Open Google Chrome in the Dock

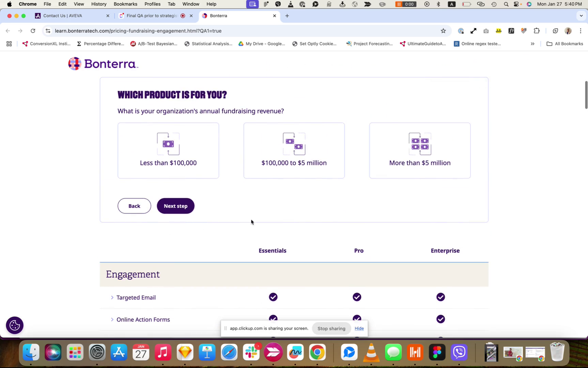[317, 352]
